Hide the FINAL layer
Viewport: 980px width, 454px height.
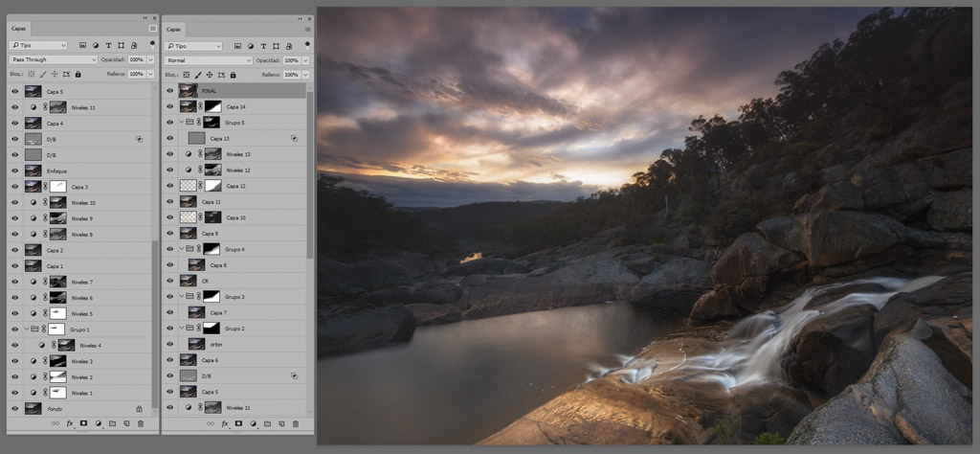tap(170, 91)
